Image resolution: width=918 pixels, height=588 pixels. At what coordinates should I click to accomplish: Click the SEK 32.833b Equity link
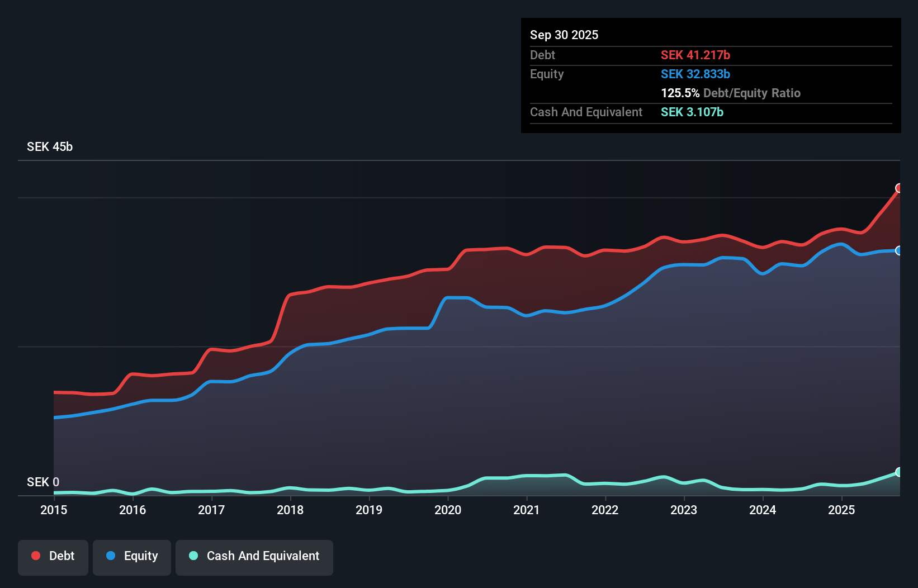695,74
